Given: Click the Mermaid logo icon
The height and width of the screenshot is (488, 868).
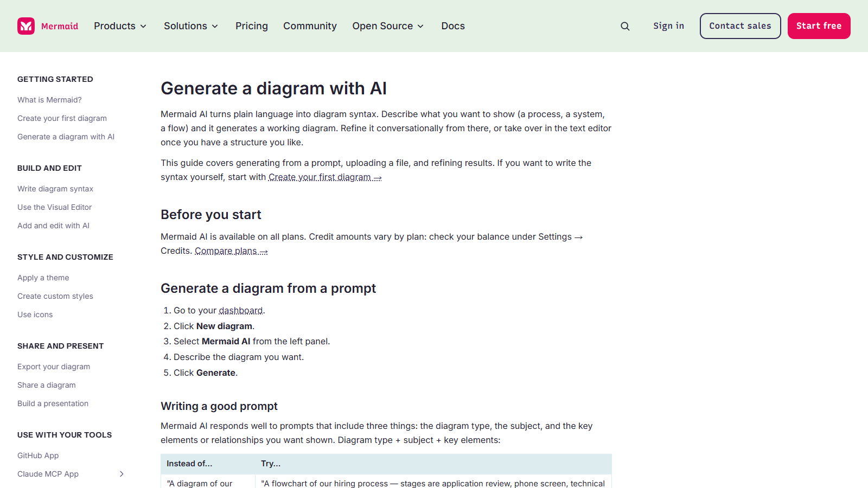Looking at the screenshot, I should pos(26,26).
